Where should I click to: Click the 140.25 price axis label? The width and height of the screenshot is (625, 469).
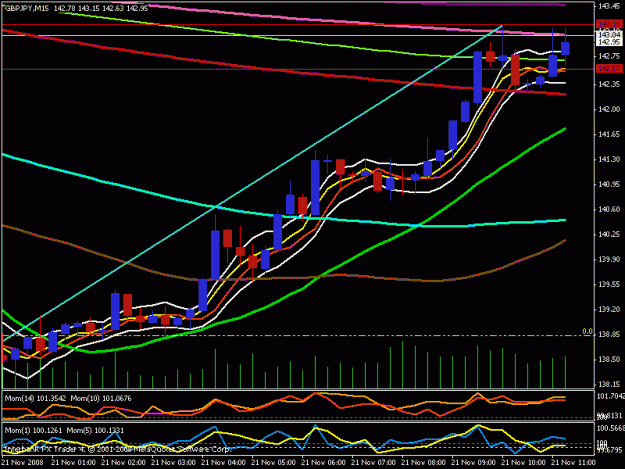point(609,234)
